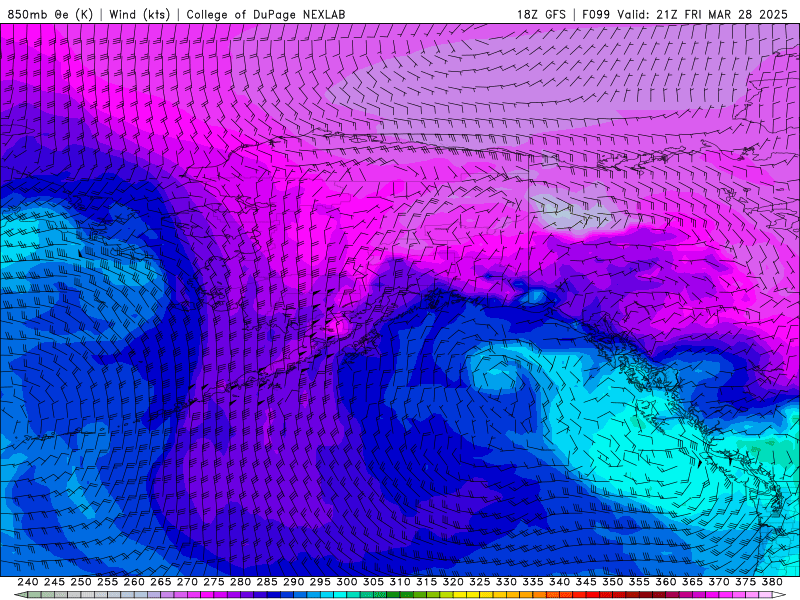Click the "College of DuPage NEXLAB" text

(x=266, y=14)
